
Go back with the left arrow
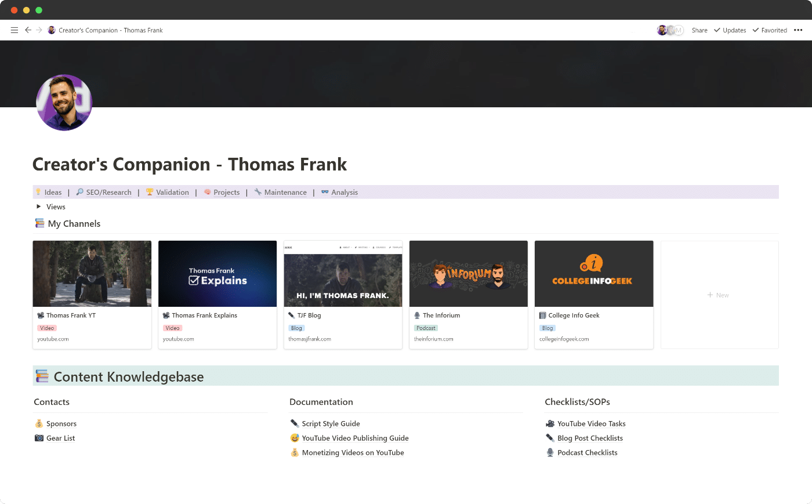(28, 30)
